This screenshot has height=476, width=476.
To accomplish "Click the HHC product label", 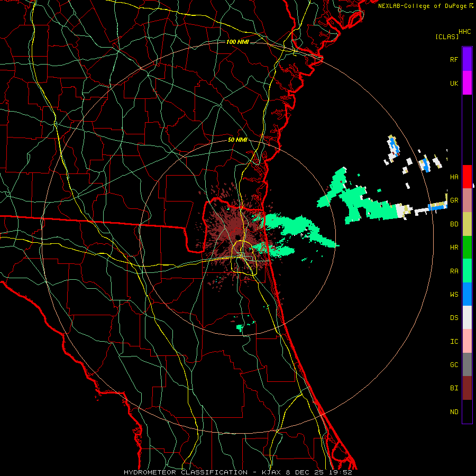I will point(464,32).
